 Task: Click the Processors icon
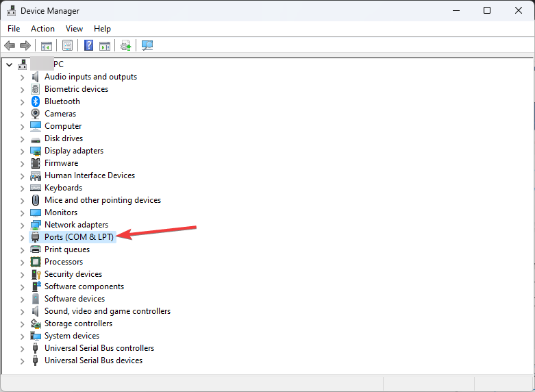point(36,262)
